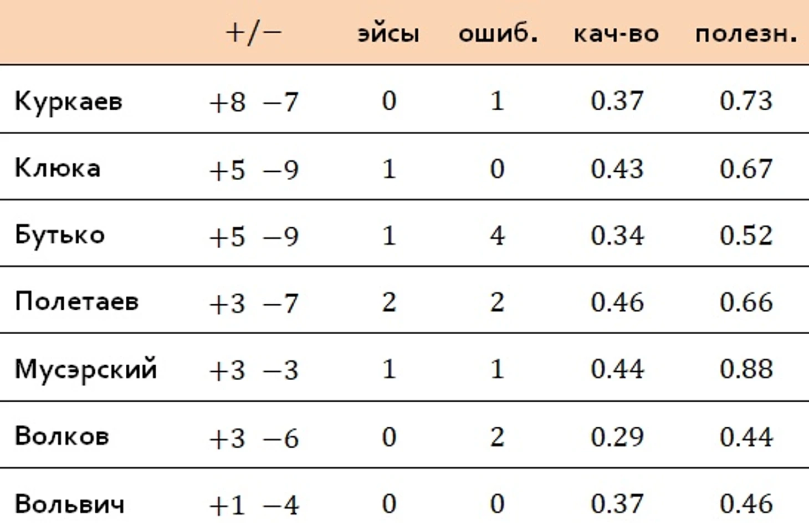
Task: Click the полезн. column header
Action: 746,33
